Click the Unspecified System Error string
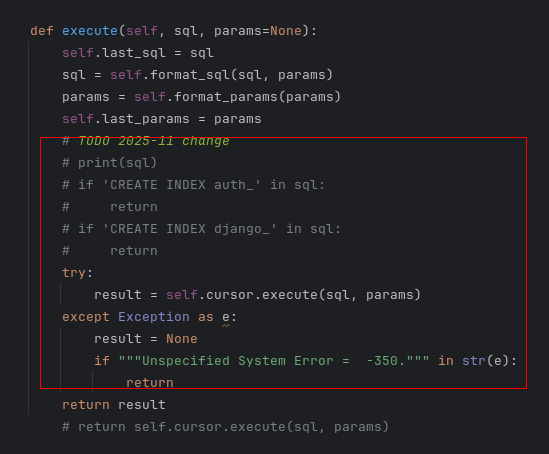The image size is (549, 454). tap(273, 361)
